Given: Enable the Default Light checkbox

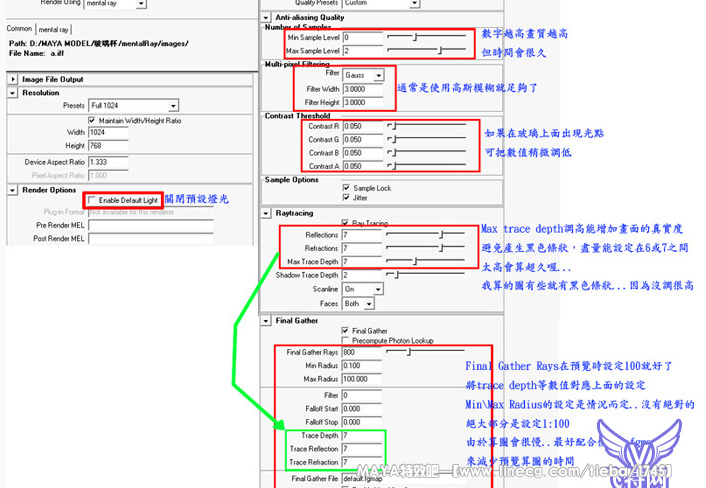Looking at the screenshot, I should (92, 200).
